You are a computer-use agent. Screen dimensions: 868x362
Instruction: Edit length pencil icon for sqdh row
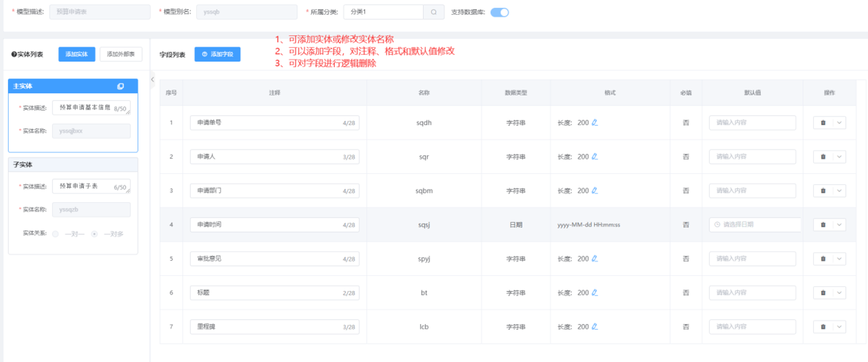coord(594,122)
